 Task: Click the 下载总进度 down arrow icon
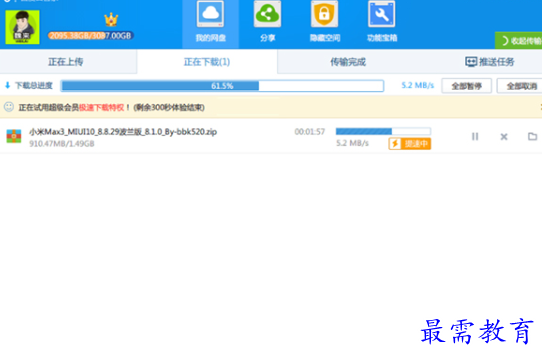coord(8,85)
